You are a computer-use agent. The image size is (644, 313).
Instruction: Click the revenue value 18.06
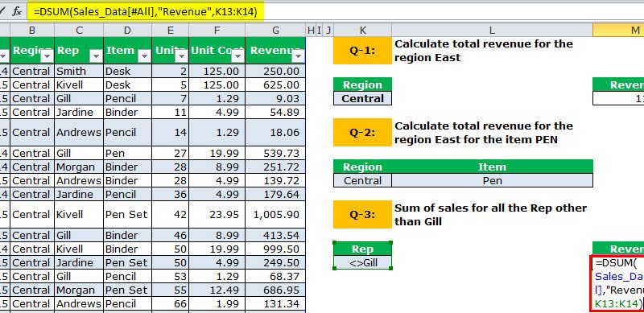point(275,132)
